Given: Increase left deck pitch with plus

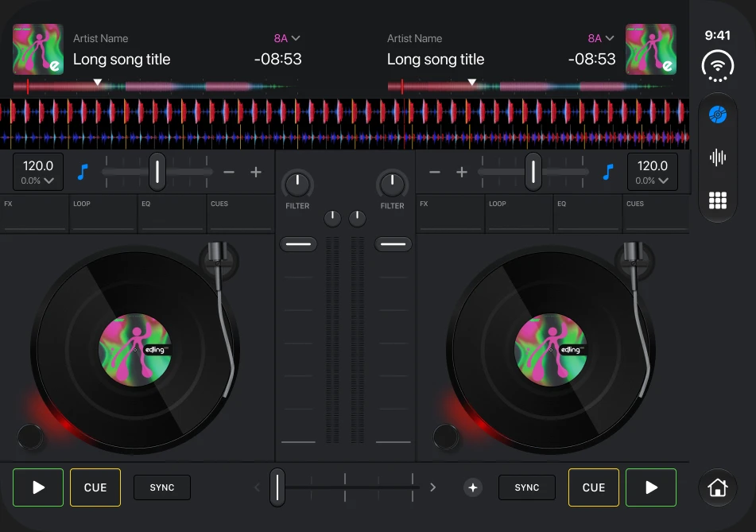Looking at the screenshot, I should coord(256,173).
